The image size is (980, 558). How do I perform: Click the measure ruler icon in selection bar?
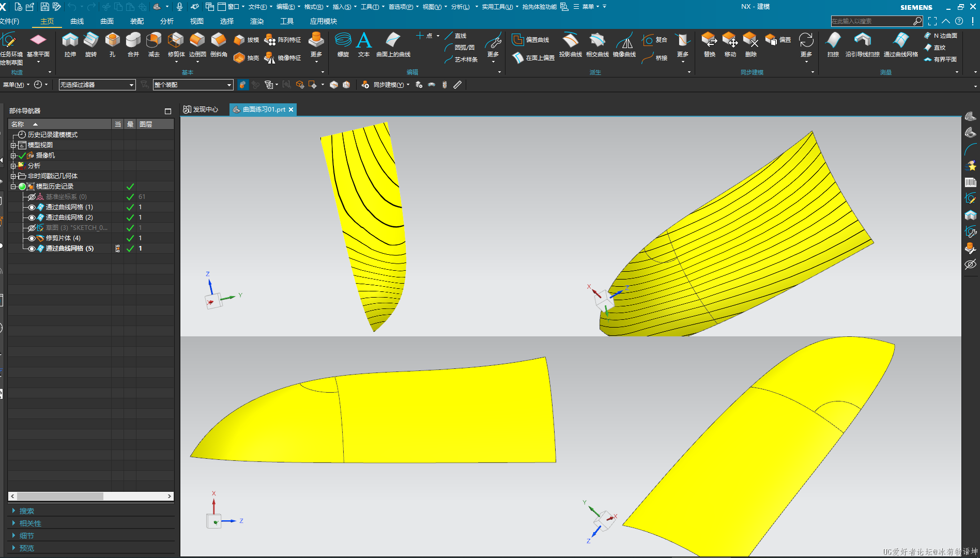[x=457, y=85]
